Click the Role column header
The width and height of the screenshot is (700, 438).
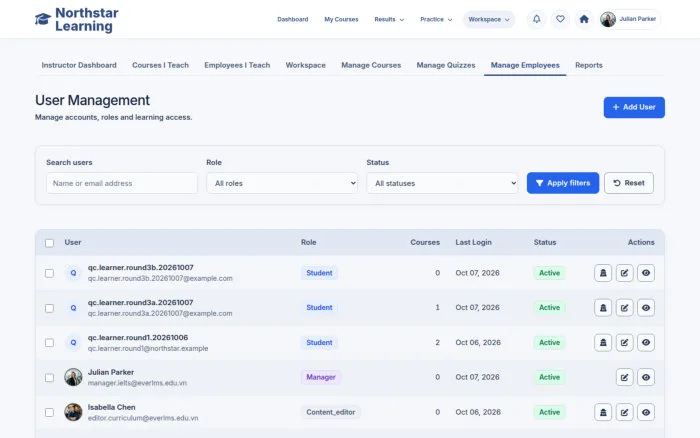(308, 242)
